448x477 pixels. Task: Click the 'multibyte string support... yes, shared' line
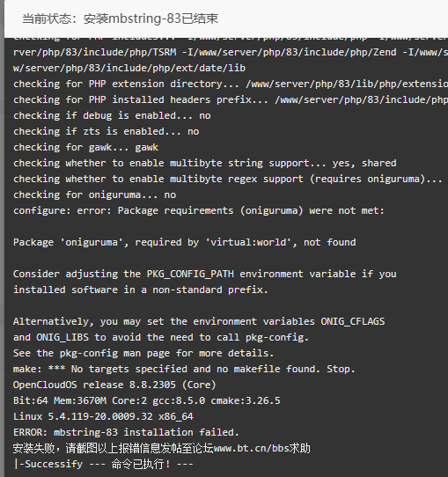coord(205,163)
